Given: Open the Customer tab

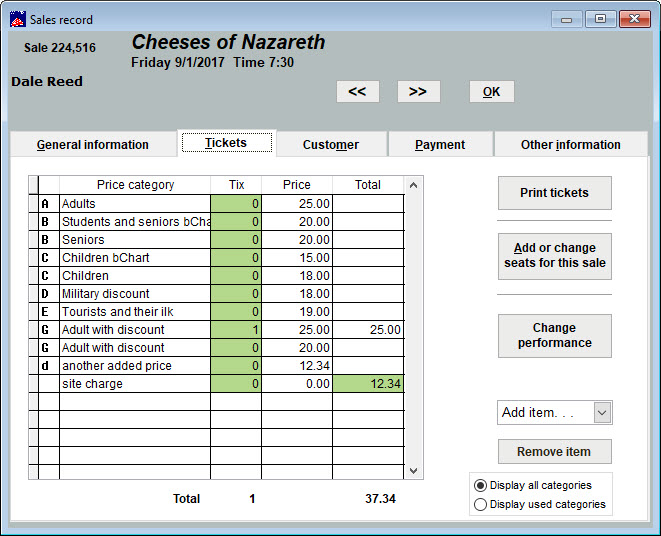Looking at the screenshot, I should point(331,145).
